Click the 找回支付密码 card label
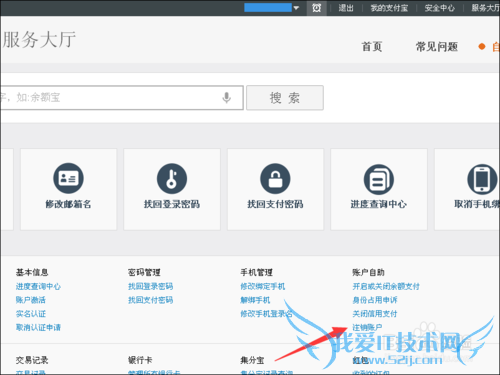This screenshot has width=500, height=375. [275, 204]
